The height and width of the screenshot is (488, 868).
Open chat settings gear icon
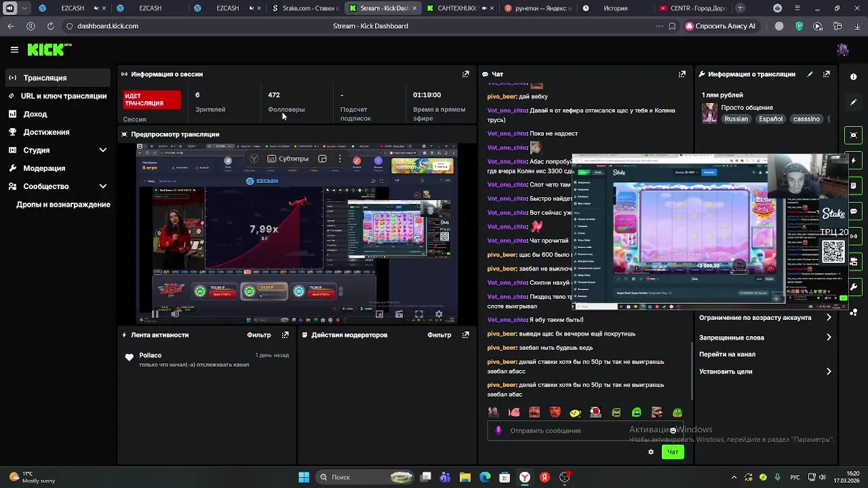pyautogui.click(x=651, y=452)
